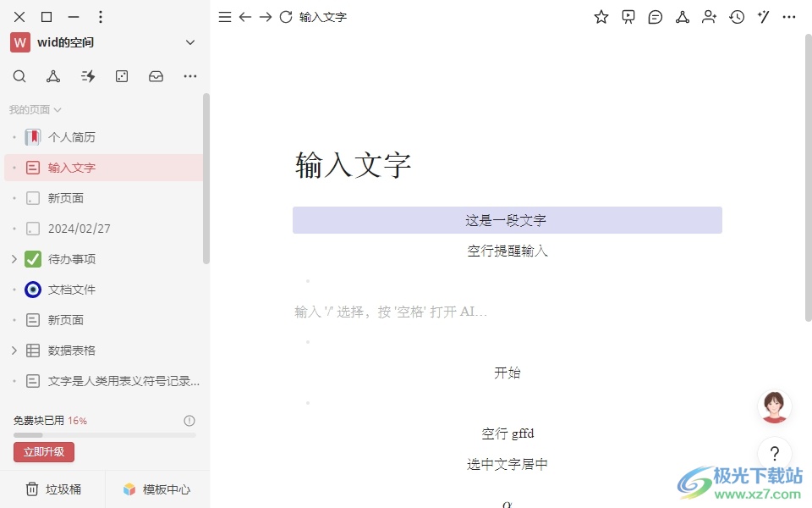Image resolution: width=812 pixels, height=508 pixels.
Task: Click the 选中文字居中 text line
Action: tap(507, 464)
